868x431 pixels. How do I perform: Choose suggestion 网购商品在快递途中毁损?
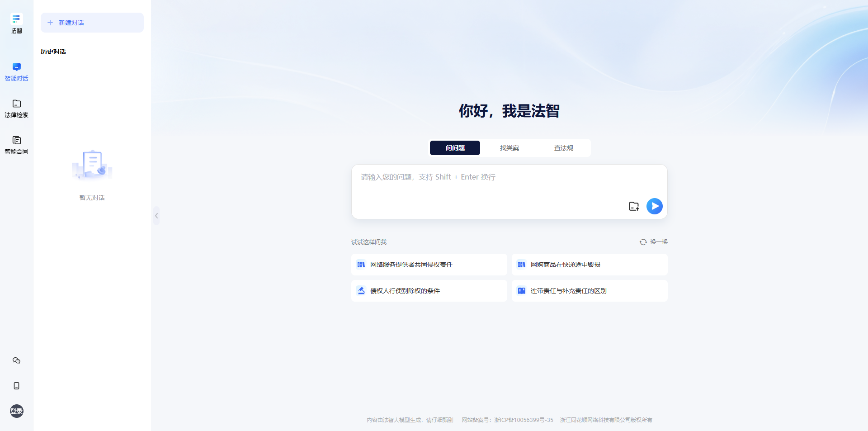pos(590,265)
